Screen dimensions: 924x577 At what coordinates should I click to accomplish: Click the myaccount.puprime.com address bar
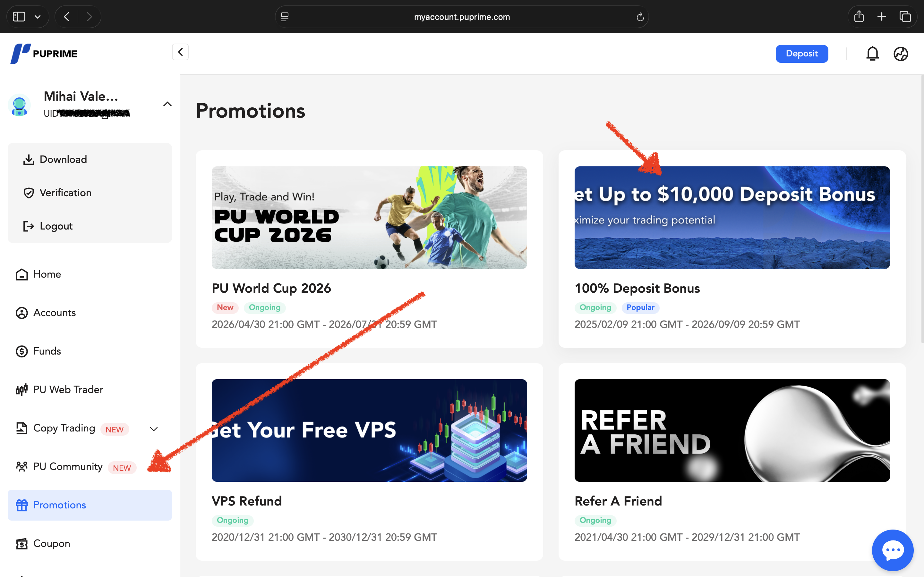tap(462, 17)
